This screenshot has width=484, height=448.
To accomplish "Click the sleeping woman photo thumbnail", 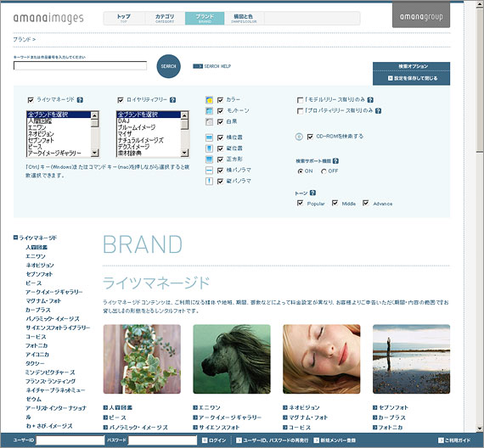I will pos(322,359).
